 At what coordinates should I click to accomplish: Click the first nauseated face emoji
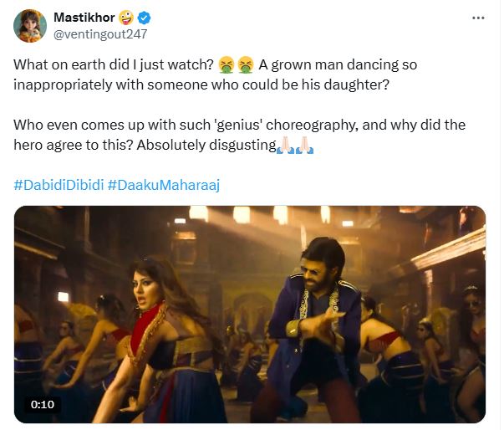[x=225, y=64]
